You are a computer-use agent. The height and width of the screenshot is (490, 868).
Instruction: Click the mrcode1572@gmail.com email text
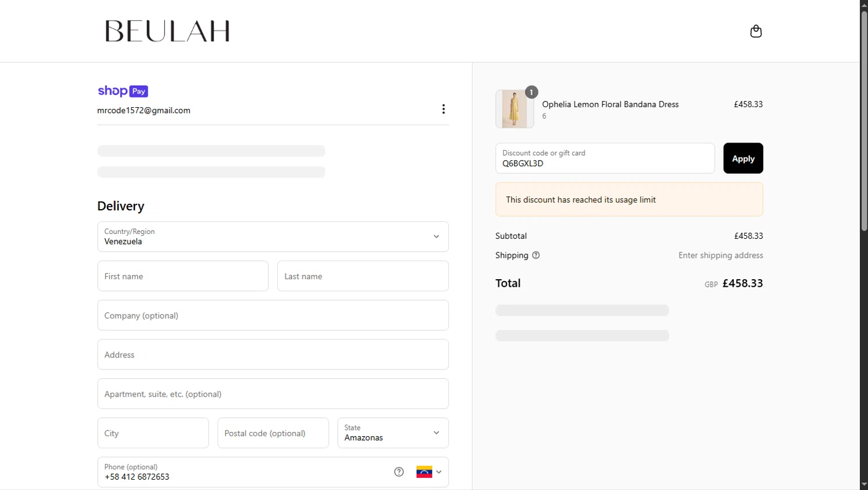tap(144, 110)
